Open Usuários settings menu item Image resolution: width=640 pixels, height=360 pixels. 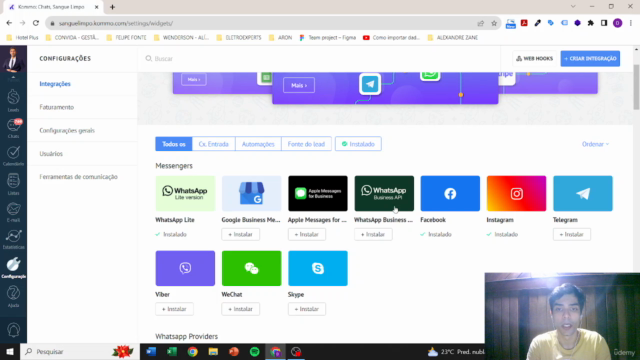pyautogui.click(x=51, y=153)
